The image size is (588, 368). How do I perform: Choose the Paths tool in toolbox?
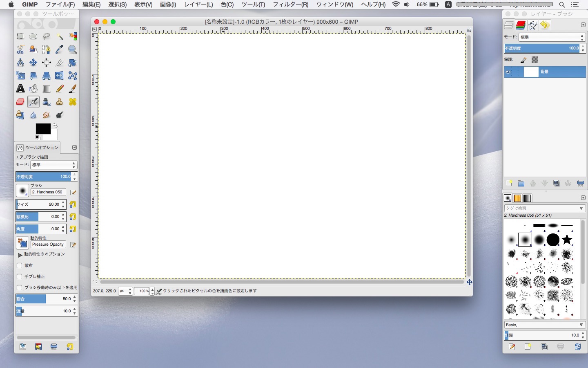(x=47, y=49)
